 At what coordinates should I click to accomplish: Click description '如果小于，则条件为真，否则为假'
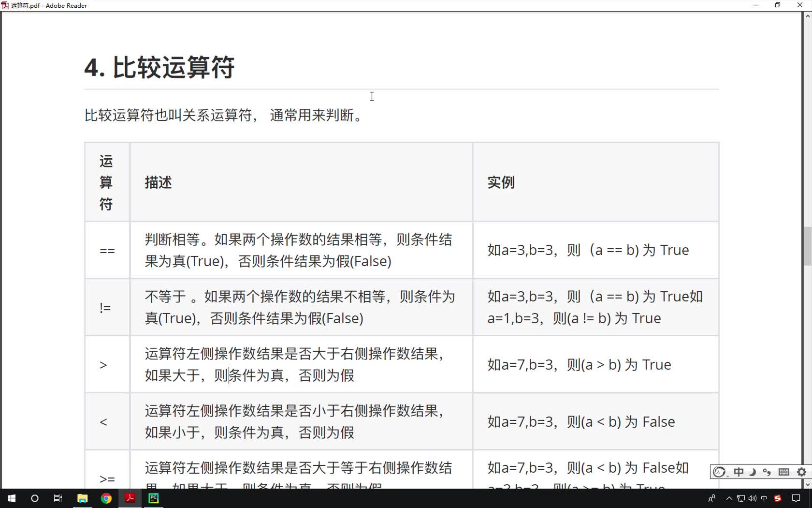[249, 433]
